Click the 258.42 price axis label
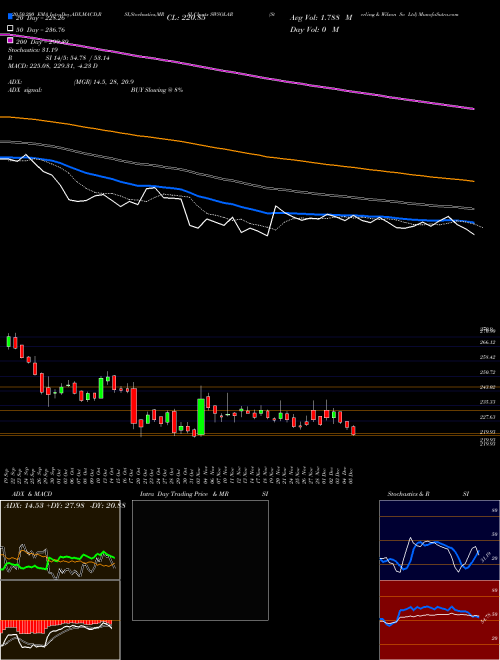This screenshot has width=500, height=660. tap(487, 357)
